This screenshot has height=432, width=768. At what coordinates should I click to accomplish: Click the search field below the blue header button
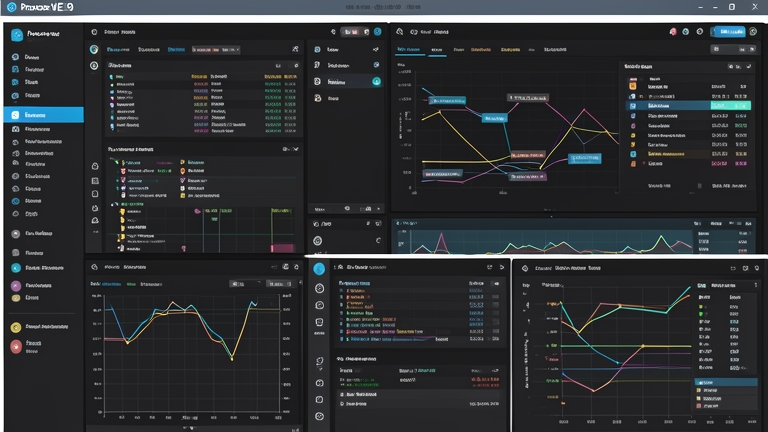[733, 49]
